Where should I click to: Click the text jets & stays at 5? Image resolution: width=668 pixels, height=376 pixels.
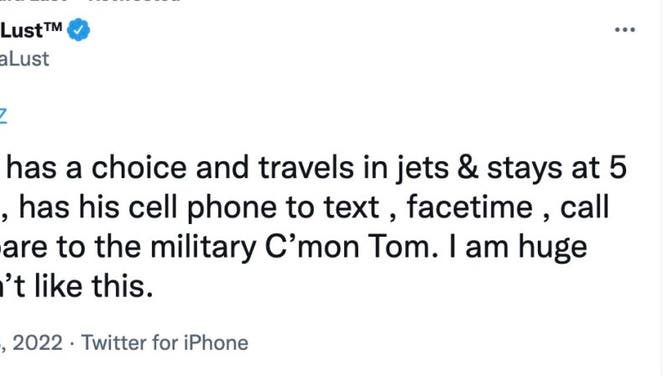tap(511, 168)
